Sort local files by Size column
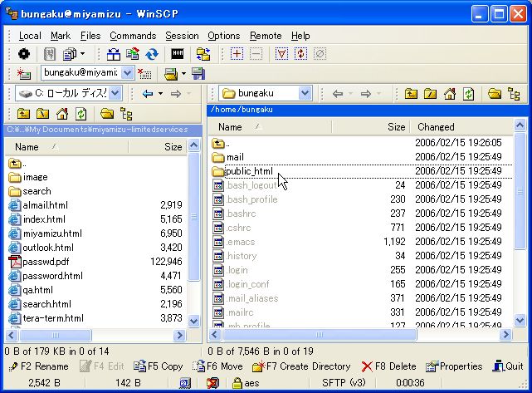532x393 pixels. [158, 147]
